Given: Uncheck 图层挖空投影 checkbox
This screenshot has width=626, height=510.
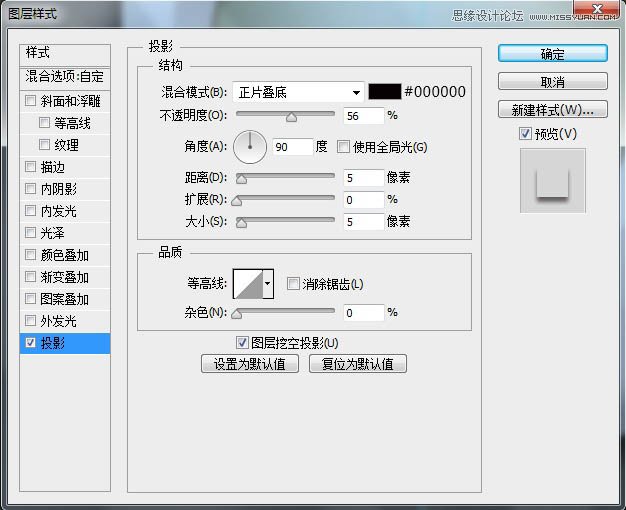Looking at the screenshot, I should [x=242, y=342].
